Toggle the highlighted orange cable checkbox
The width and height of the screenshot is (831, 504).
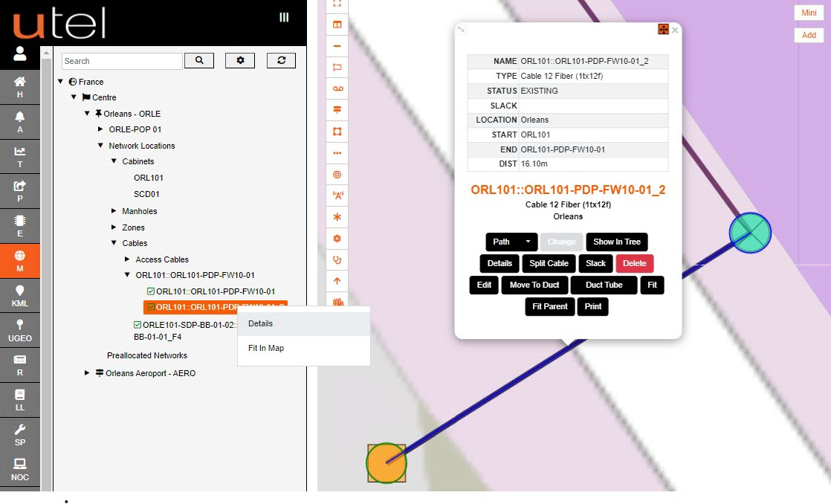tap(151, 307)
